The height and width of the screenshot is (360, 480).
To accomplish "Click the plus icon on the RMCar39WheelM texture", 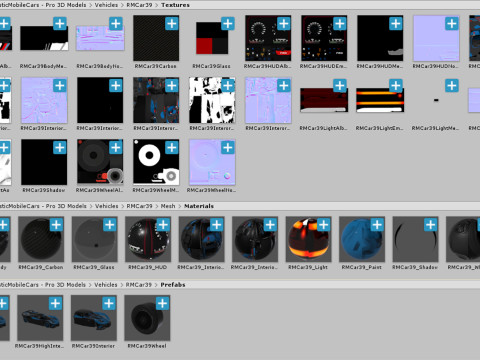I will (x=172, y=148).
